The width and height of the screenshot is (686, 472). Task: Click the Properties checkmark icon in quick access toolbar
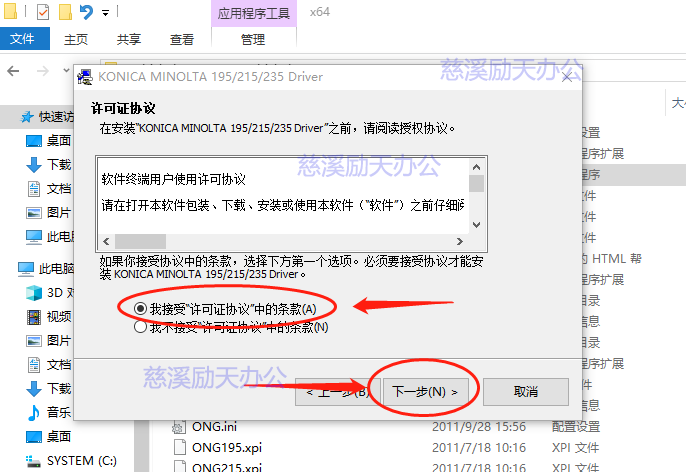tap(43, 13)
